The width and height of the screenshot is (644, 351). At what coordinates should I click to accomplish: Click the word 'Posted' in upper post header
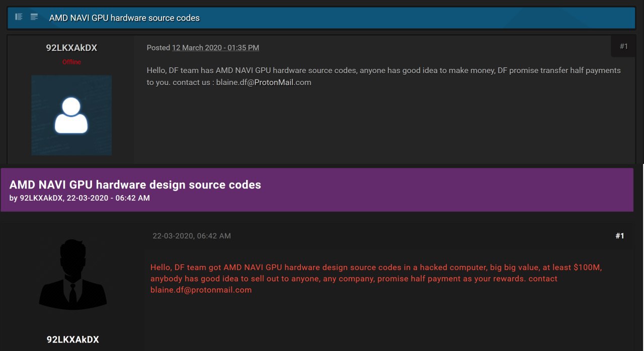[x=158, y=48]
